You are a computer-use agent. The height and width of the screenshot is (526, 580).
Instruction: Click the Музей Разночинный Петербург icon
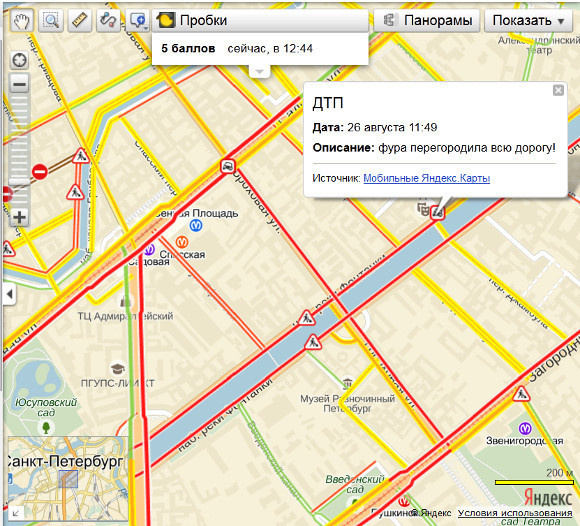pos(347,384)
